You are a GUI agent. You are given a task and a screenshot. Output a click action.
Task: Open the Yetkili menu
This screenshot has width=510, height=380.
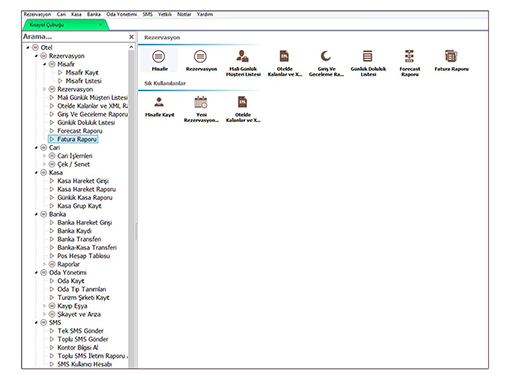165,14
